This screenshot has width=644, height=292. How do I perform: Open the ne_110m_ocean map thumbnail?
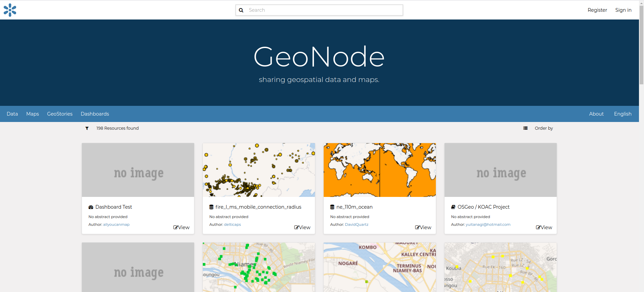coord(379,170)
